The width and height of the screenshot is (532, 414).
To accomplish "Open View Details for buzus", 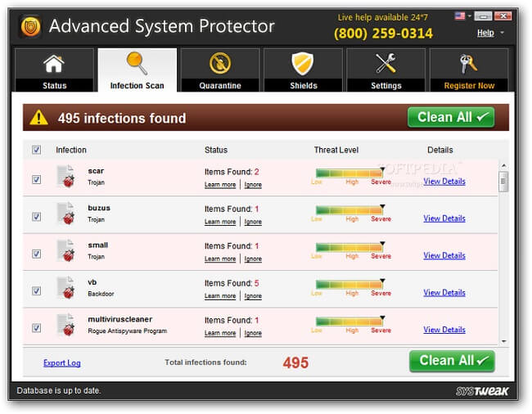I will [x=444, y=218].
